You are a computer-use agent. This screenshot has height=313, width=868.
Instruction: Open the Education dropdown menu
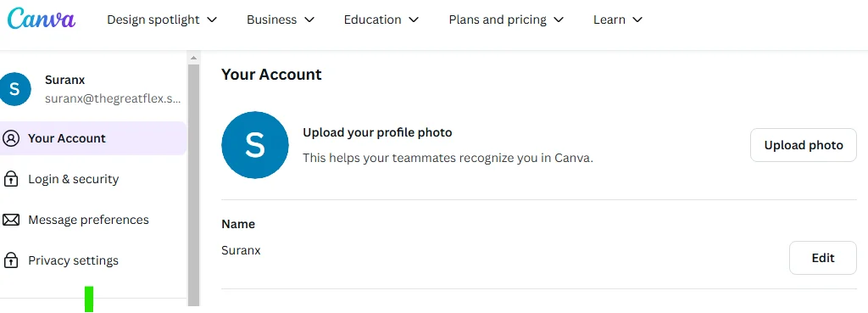(x=381, y=20)
